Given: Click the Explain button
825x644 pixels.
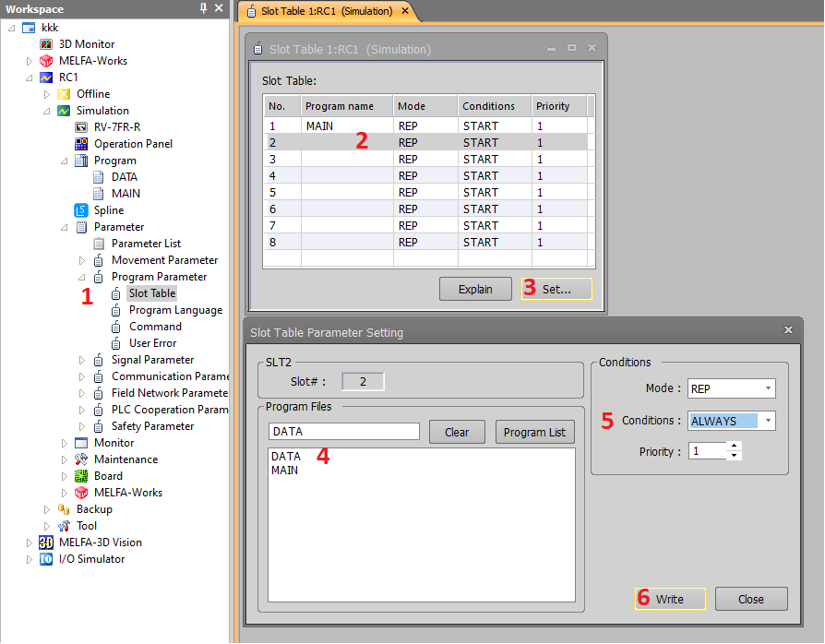Looking at the screenshot, I should pos(475,290).
